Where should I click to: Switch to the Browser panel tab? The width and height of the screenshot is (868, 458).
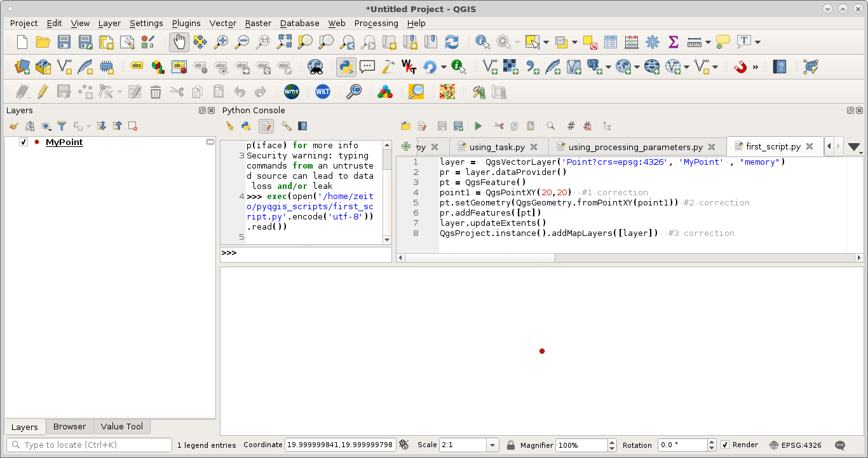click(x=69, y=427)
